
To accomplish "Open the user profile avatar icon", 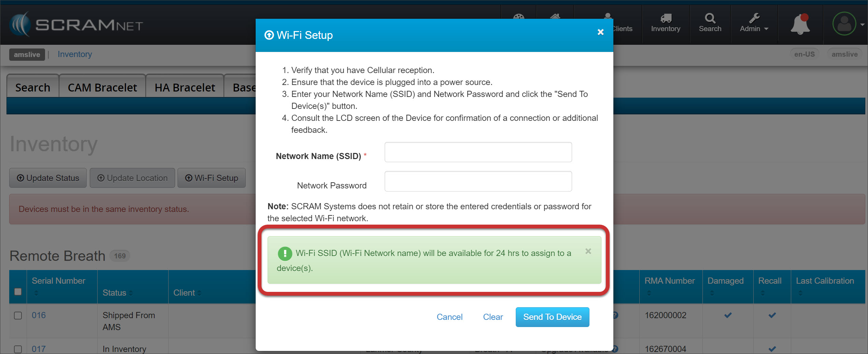I will (x=844, y=24).
